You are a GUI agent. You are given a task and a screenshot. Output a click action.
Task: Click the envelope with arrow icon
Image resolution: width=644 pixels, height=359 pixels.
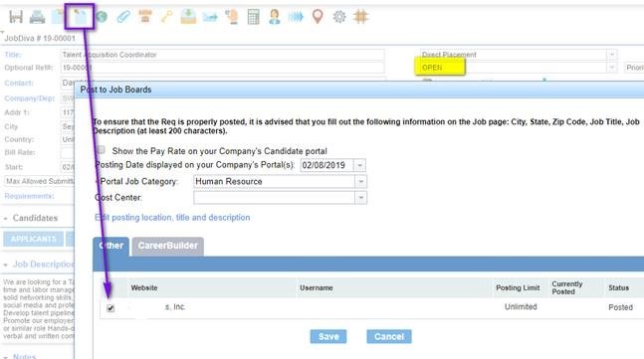click(x=210, y=17)
